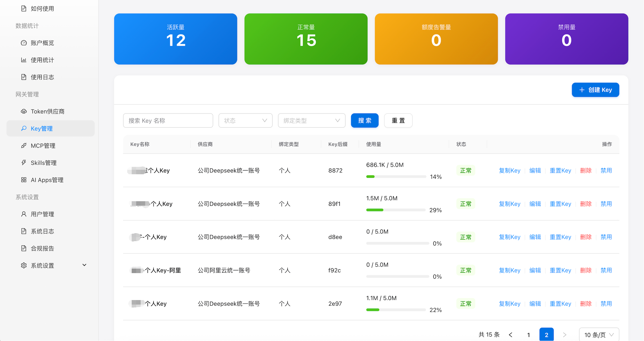Viewport: 644px width, 341px height.
Task: Click the file icon beside 合规报告
Action: [x=24, y=248]
